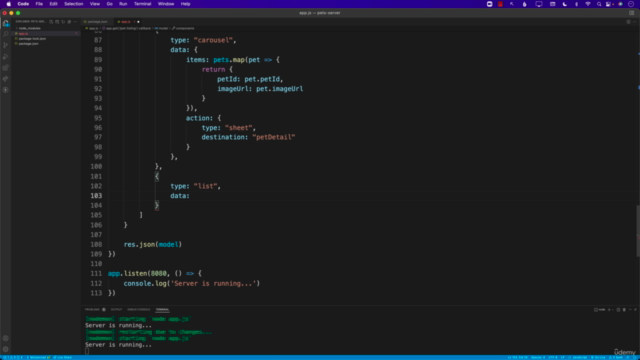This screenshot has height=360, width=640.
Task: Select the Terminal panel tab
Action: click(162, 310)
